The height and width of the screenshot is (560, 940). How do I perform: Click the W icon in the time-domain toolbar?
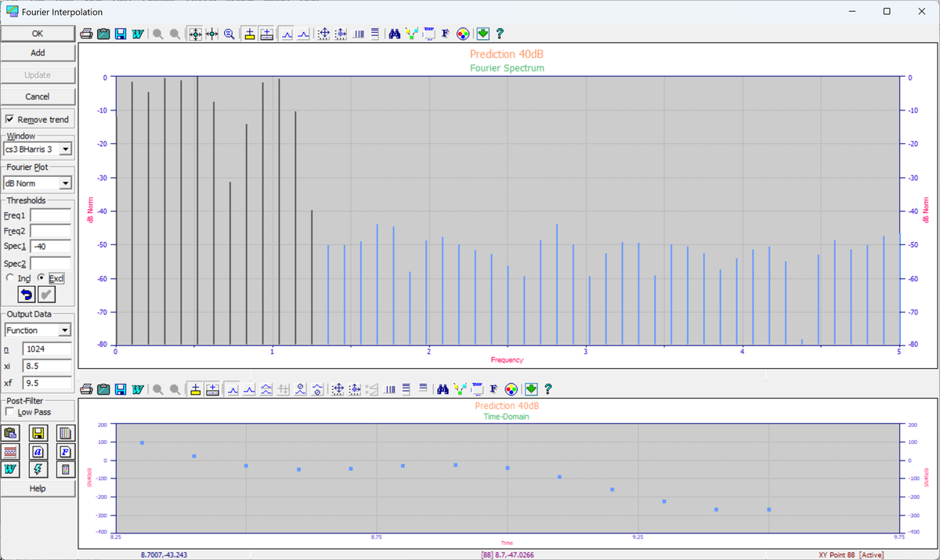coord(138,389)
